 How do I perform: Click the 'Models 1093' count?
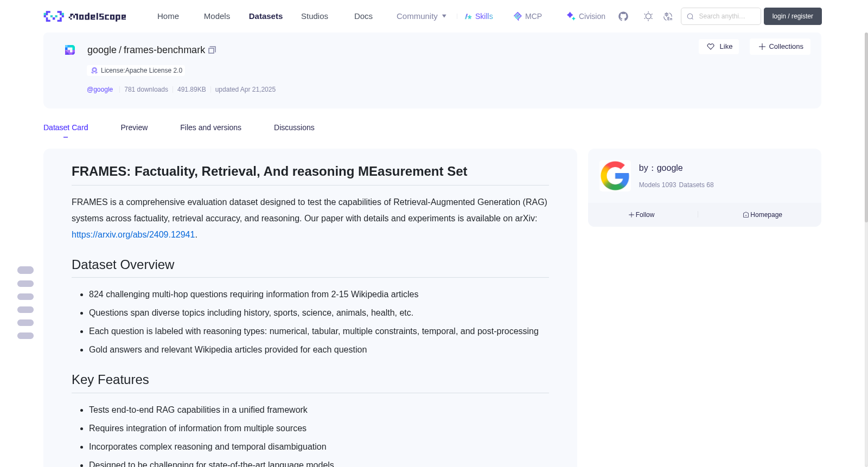[x=658, y=185]
